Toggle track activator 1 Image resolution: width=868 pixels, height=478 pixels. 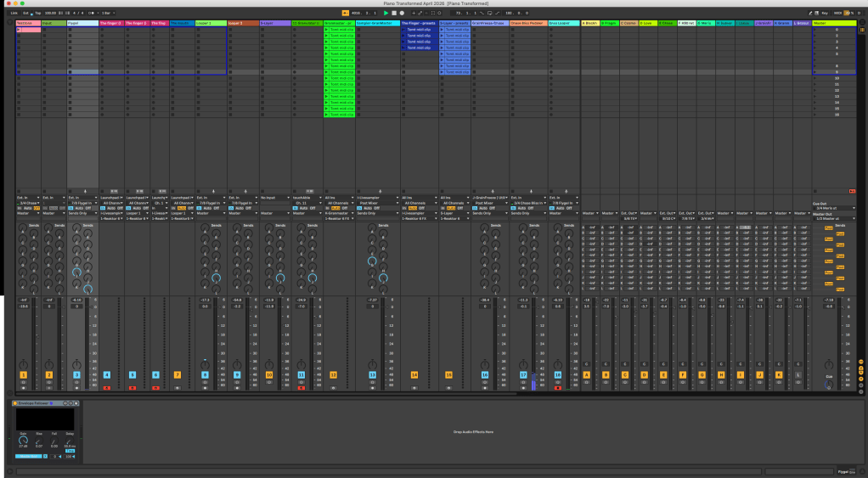(x=23, y=374)
